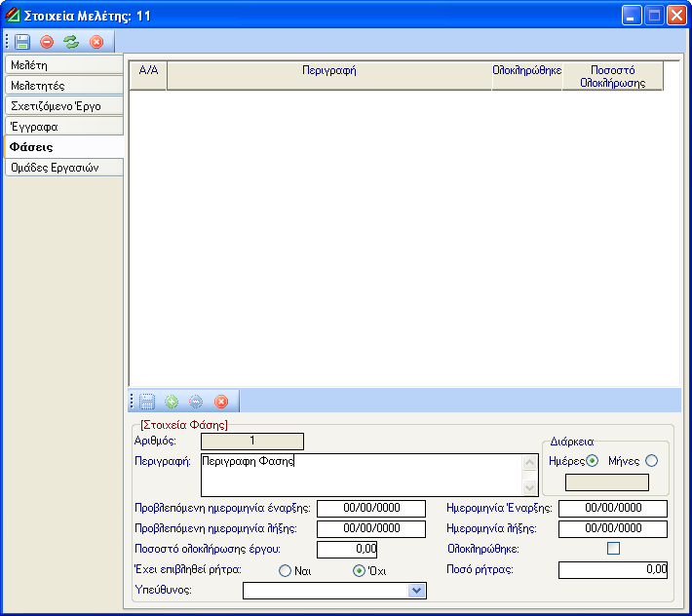Go to the Έγγραφα tab

(x=64, y=127)
